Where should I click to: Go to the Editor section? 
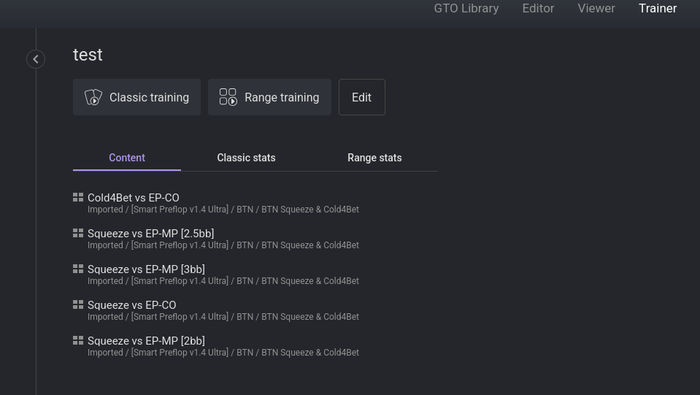[x=538, y=8]
